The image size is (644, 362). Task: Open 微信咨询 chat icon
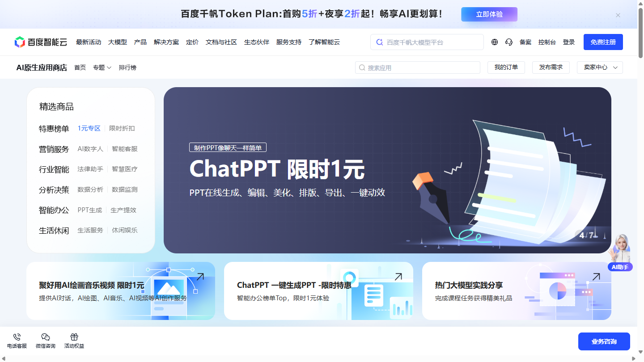coord(46,337)
